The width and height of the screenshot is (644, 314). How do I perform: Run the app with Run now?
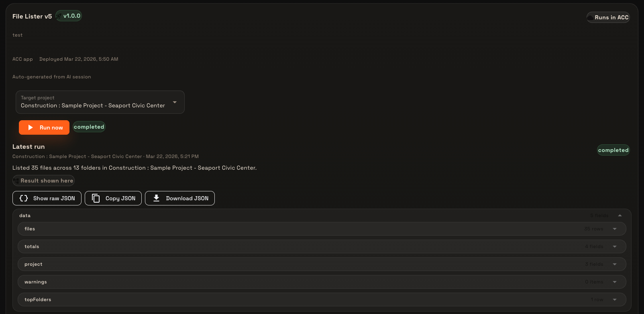coord(44,127)
